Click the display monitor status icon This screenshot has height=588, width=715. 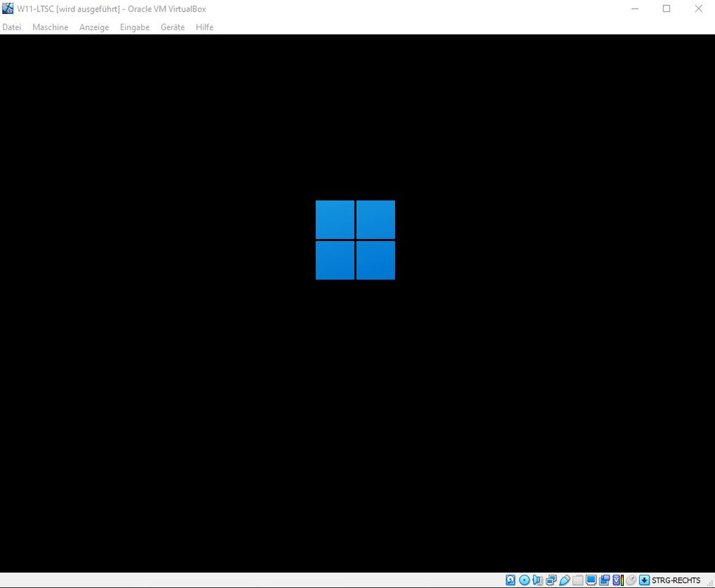(x=591, y=580)
